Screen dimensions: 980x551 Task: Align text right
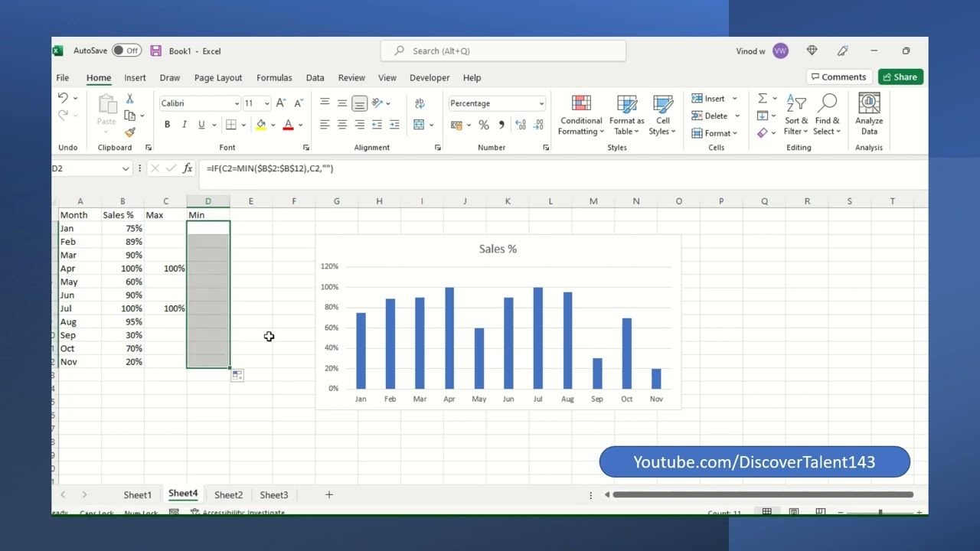360,125
